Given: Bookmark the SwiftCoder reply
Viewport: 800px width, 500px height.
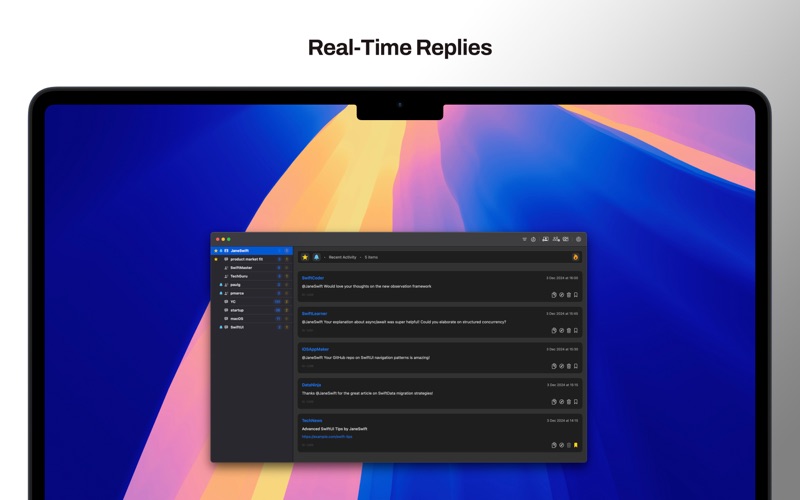Looking at the screenshot, I should [576, 295].
